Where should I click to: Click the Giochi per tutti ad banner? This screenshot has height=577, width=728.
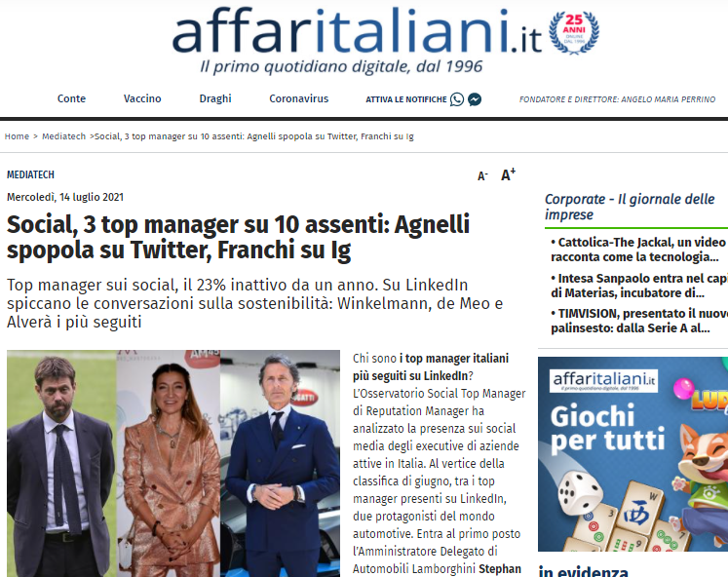click(632, 454)
